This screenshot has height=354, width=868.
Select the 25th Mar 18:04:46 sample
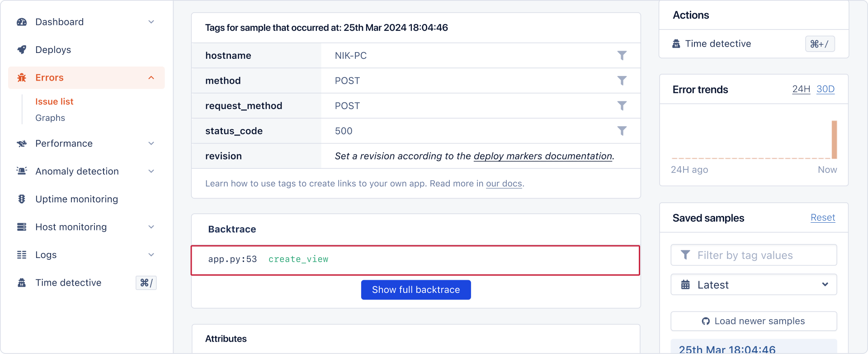click(x=754, y=347)
